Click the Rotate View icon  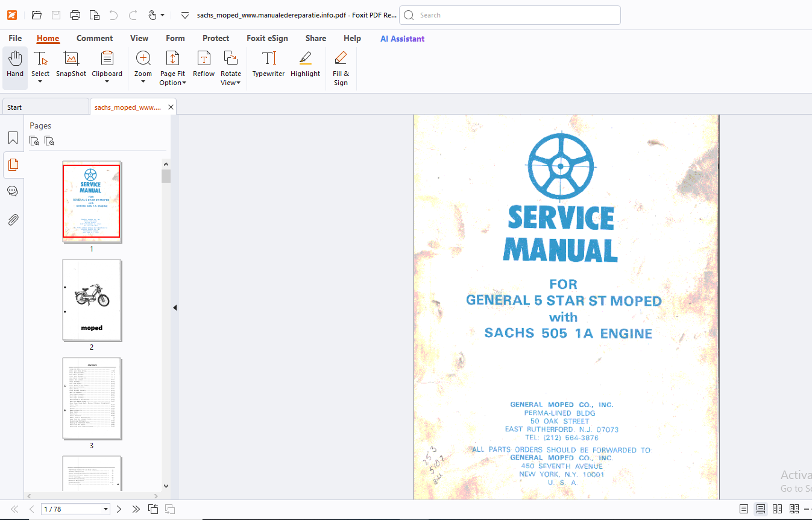click(x=230, y=59)
